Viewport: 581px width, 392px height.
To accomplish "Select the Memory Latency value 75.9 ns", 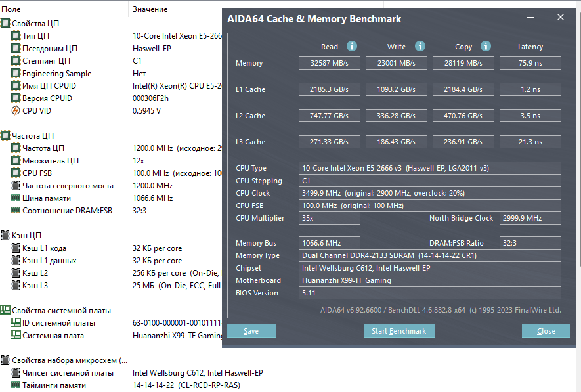I will (530, 63).
